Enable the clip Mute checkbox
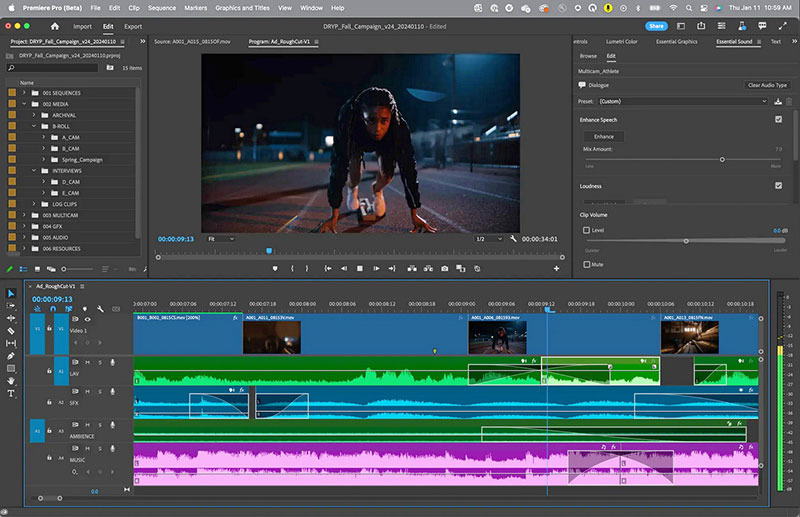800x517 pixels. coord(585,264)
